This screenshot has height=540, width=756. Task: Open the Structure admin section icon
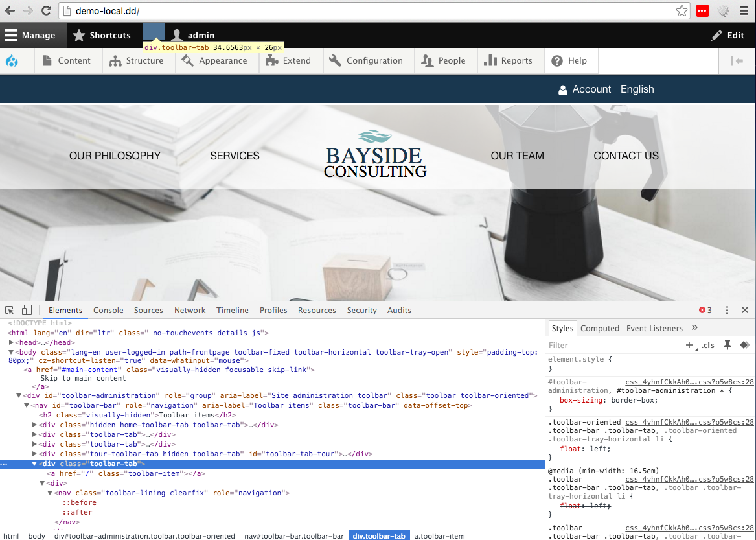pos(115,60)
